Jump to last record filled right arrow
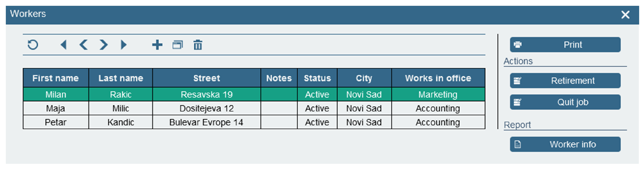 pyautogui.click(x=124, y=45)
